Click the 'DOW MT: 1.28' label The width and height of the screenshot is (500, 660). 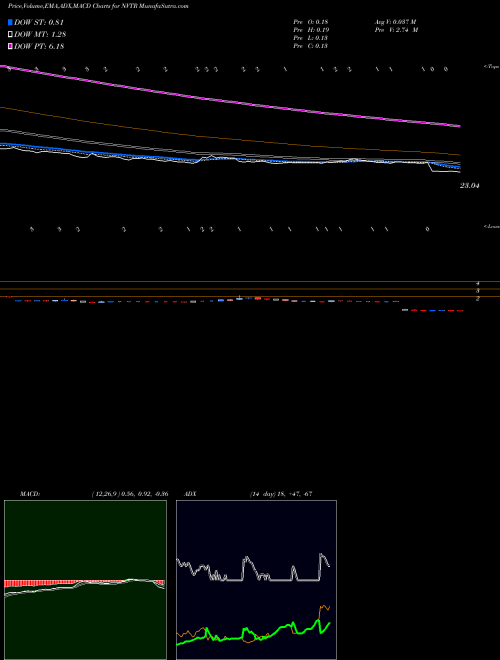click(40, 35)
